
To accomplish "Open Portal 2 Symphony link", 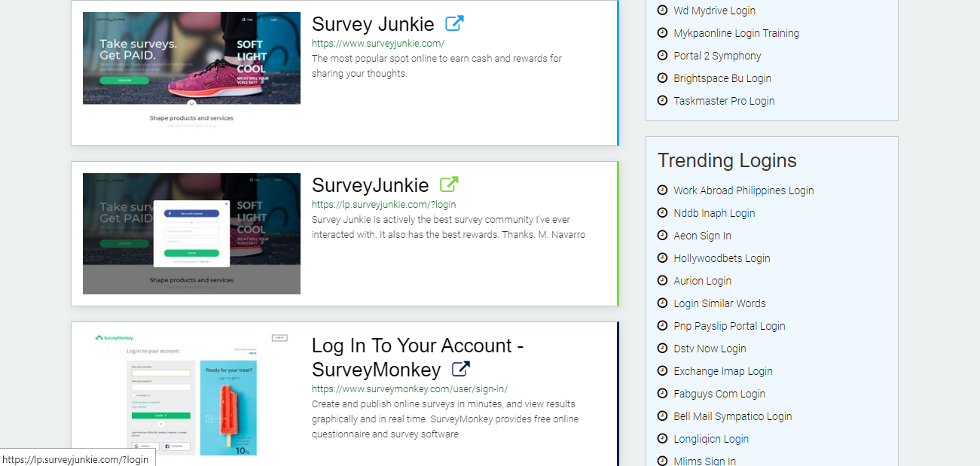I will [x=717, y=56].
